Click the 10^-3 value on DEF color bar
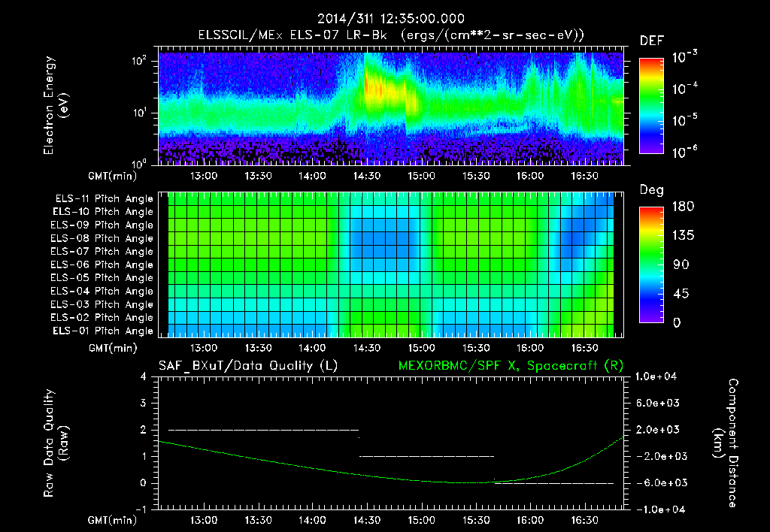 pyautogui.click(x=685, y=57)
